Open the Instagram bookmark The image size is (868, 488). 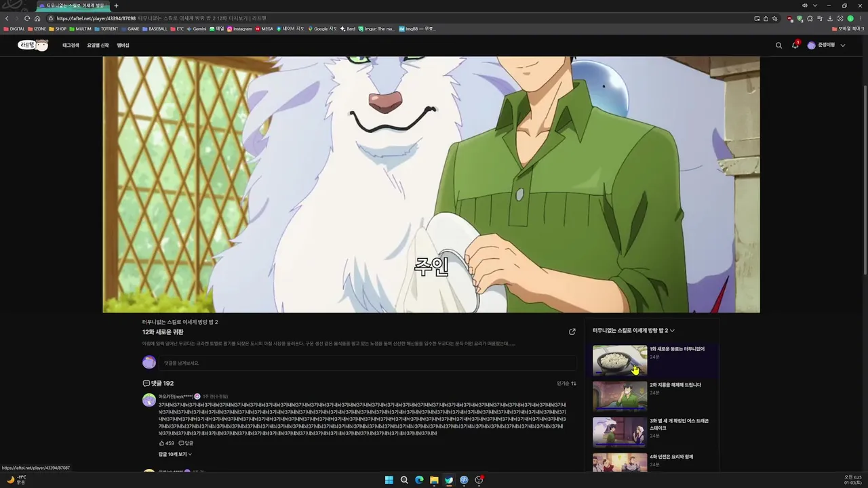(239, 29)
